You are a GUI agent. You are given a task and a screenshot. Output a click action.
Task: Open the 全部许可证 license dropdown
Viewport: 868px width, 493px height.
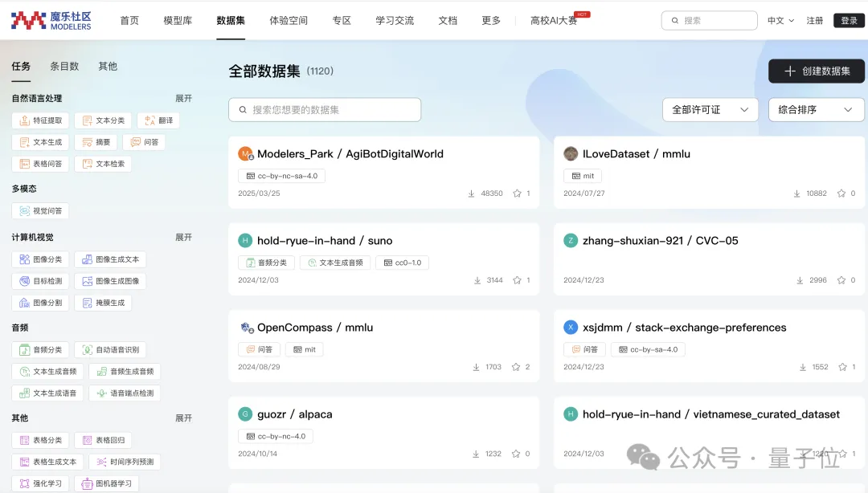click(x=709, y=109)
